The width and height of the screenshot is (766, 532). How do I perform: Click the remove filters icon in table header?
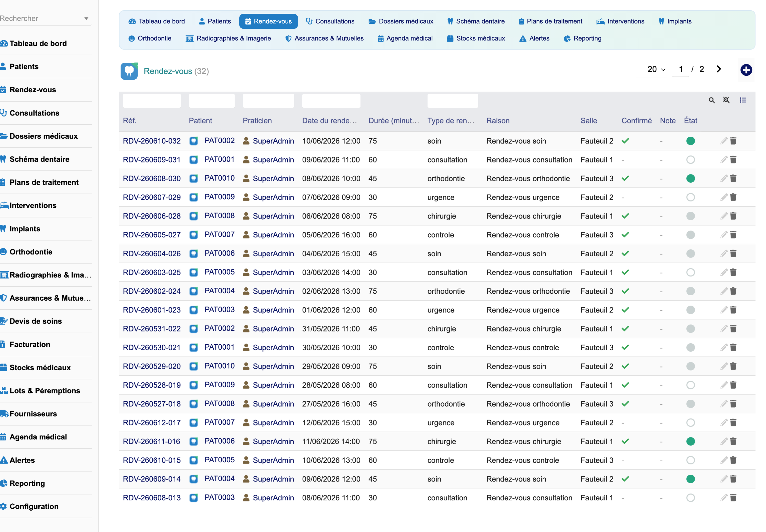[726, 100]
